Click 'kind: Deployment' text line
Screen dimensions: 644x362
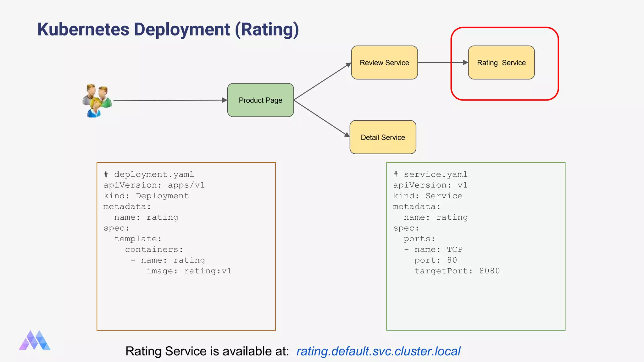click(x=146, y=196)
